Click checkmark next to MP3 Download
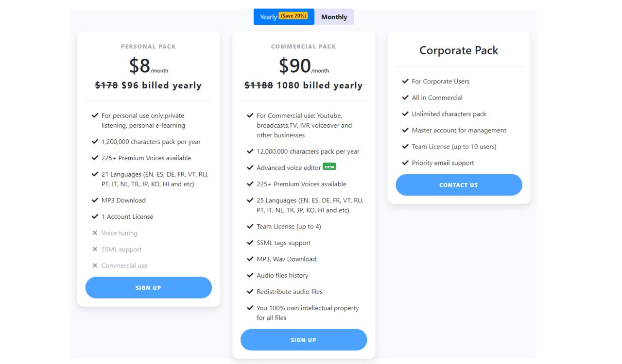Screen dimensions: 622x364 click(x=95, y=200)
